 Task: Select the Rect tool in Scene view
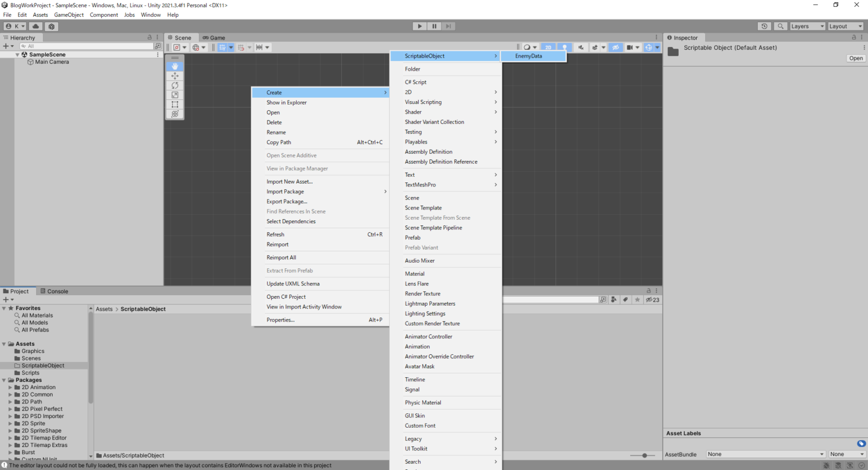[175, 104]
